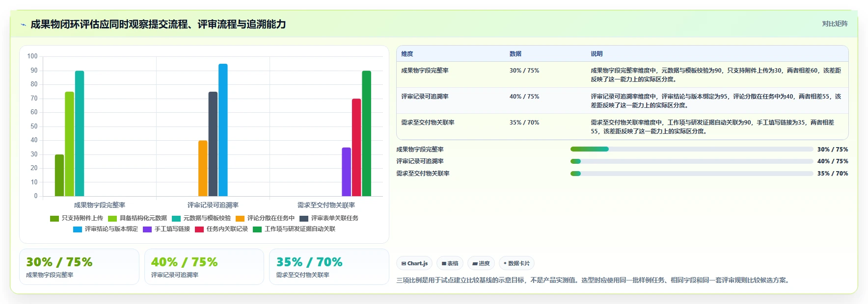Click the 说明 column header
The width and height of the screenshot is (868, 304).
tap(597, 54)
